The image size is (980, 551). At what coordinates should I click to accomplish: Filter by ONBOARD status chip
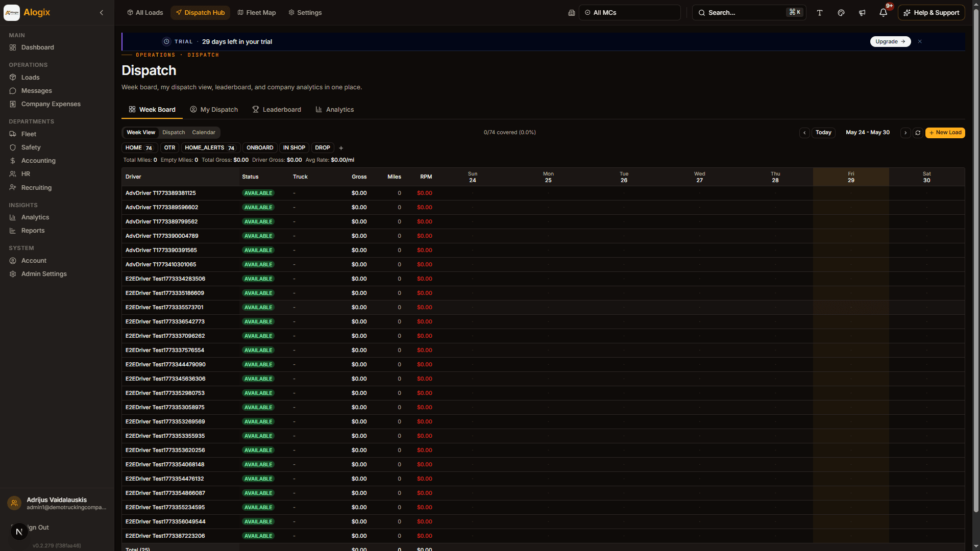click(x=260, y=148)
